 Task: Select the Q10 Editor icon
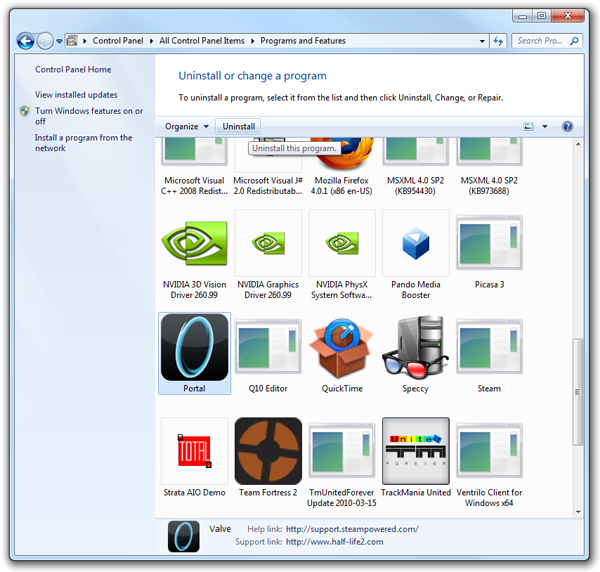(x=268, y=347)
